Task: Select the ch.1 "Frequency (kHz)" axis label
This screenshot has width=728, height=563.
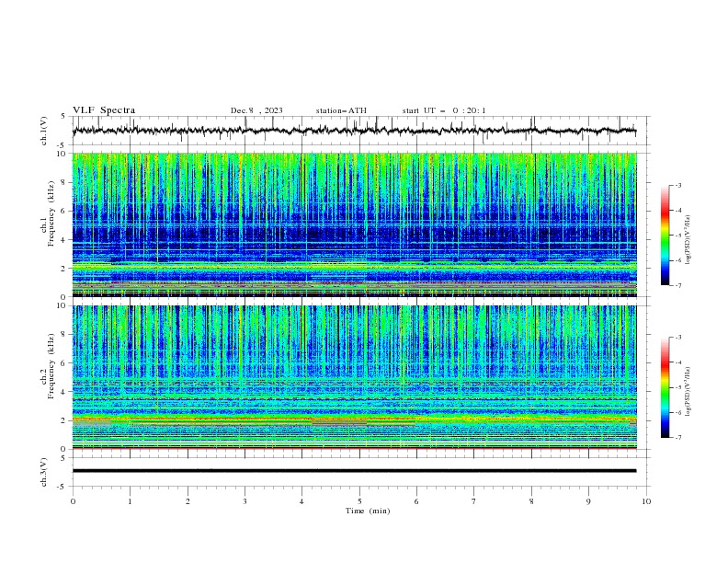Action: 51,213
